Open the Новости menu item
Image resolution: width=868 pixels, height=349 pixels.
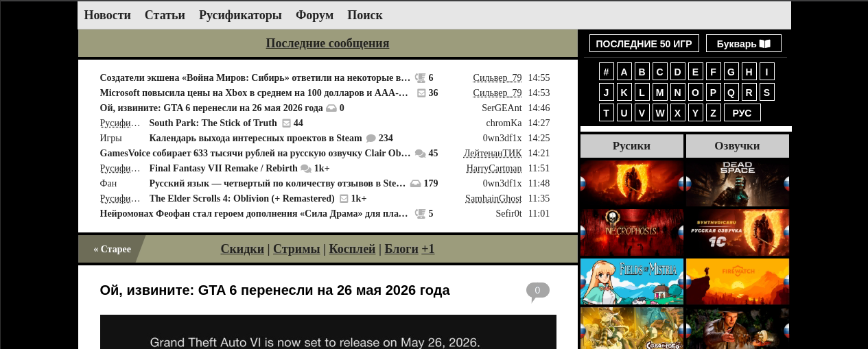pyautogui.click(x=107, y=15)
